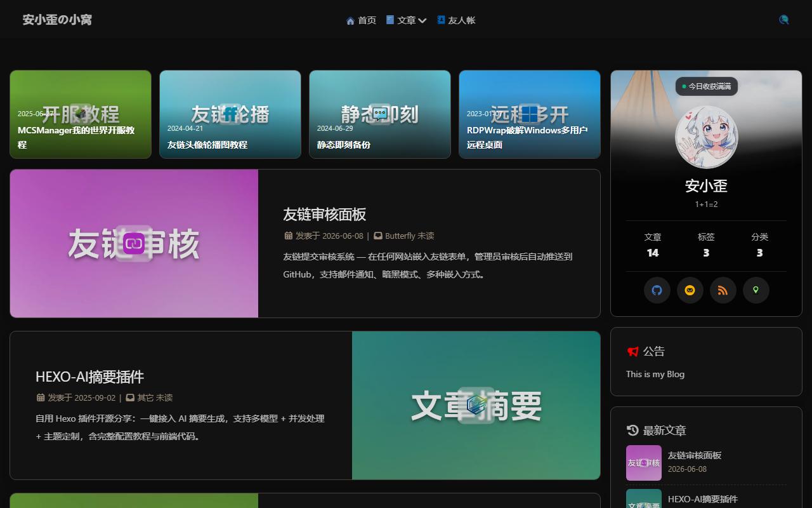Click the date 2026-06-08 under 最新文章

click(687, 469)
